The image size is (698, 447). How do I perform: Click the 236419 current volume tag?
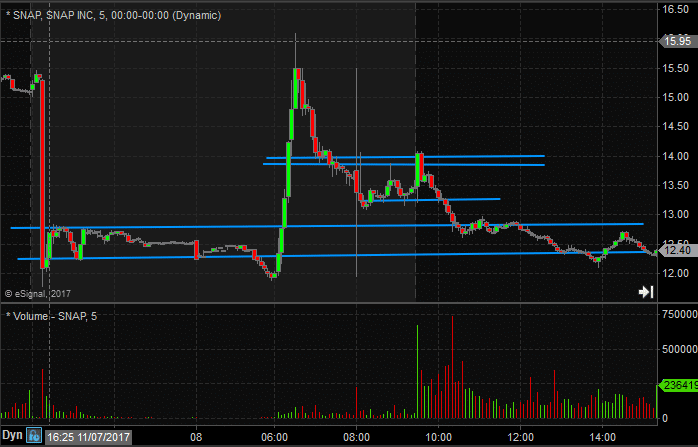coord(678,385)
